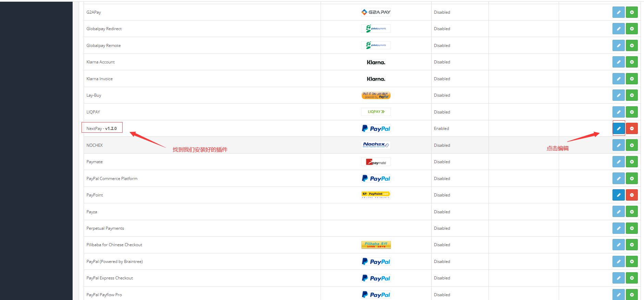Image resolution: width=644 pixels, height=300 pixels.
Task: Click the G2A PAY logo image
Action: click(x=376, y=12)
